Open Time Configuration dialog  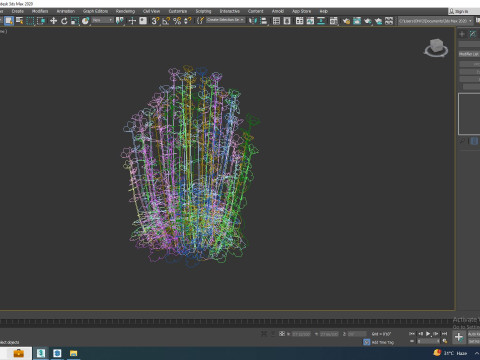point(445,341)
